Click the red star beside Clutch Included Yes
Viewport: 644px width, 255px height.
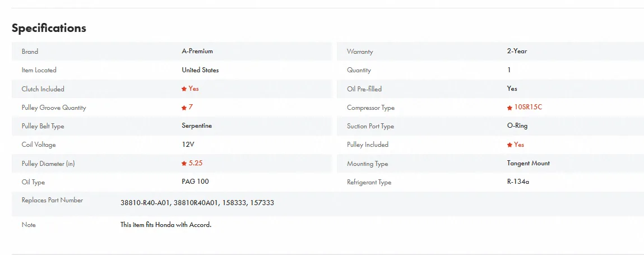click(184, 89)
